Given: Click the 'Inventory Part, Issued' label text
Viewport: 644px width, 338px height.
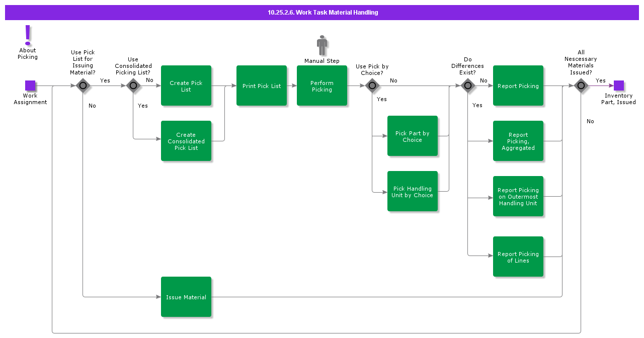Looking at the screenshot, I should [619, 99].
